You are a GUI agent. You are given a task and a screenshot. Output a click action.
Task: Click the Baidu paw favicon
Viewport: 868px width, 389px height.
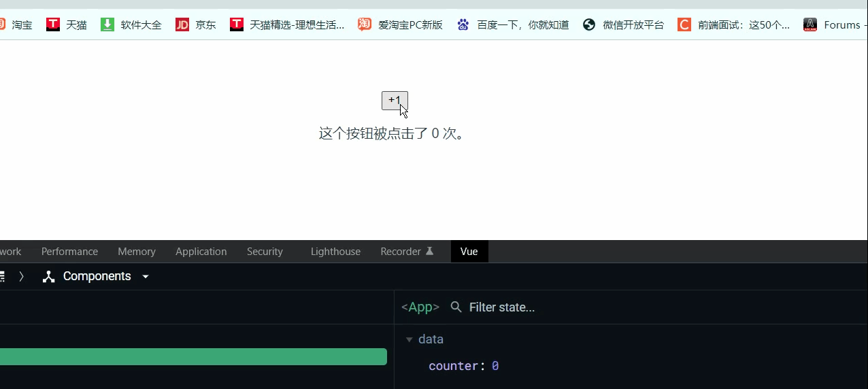[x=463, y=24]
